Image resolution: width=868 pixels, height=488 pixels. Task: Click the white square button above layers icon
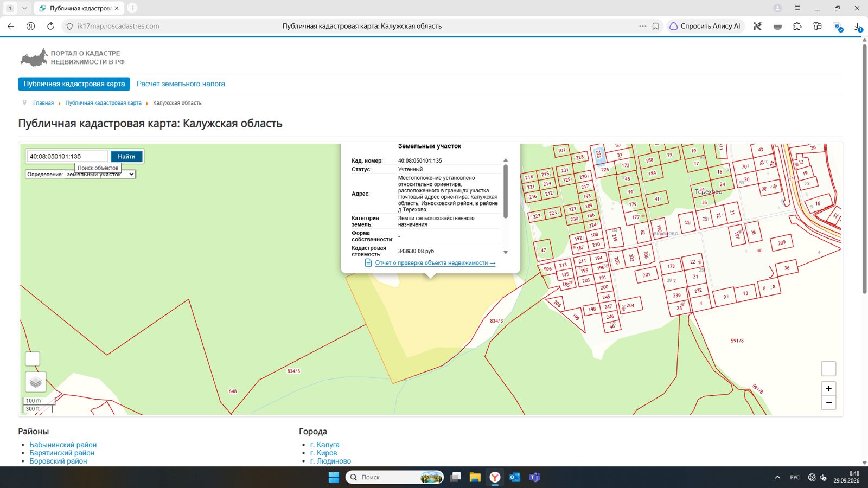click(33, 359)
